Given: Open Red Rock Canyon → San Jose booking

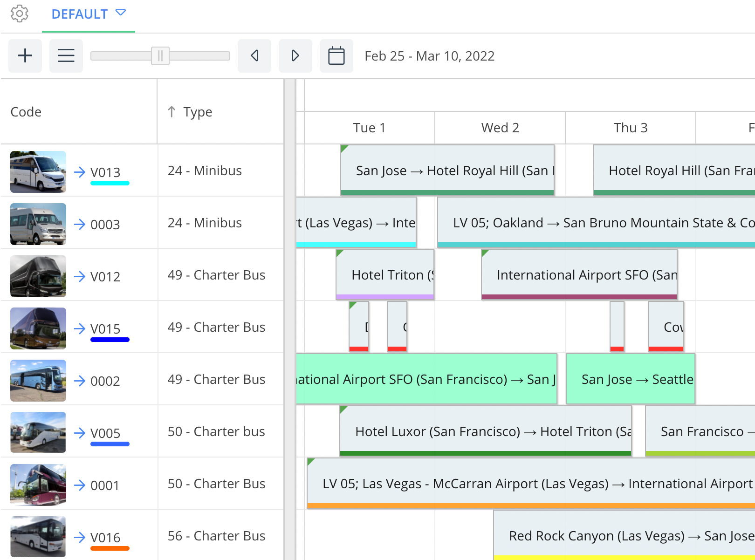Looking at the screenshot, I should click(624, 535).
